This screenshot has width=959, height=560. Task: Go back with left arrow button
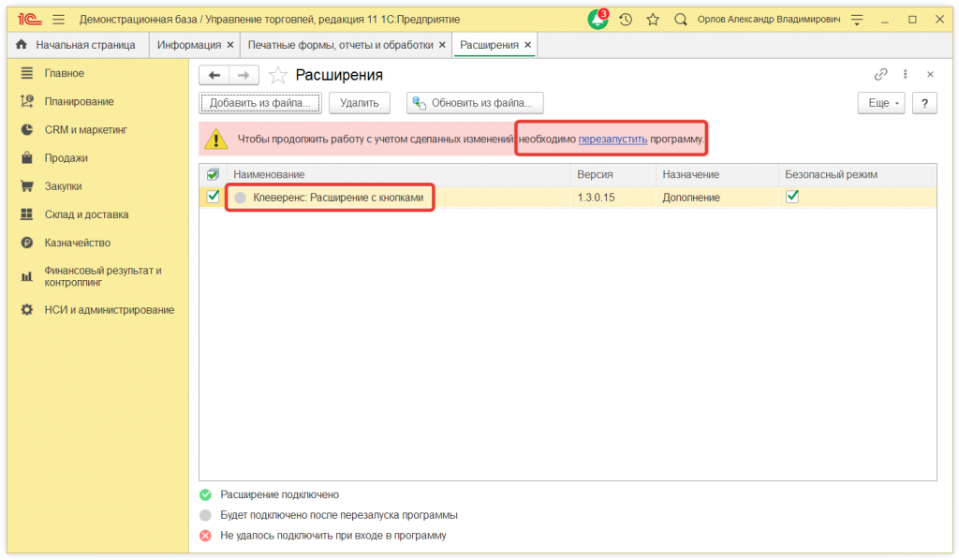214,76
